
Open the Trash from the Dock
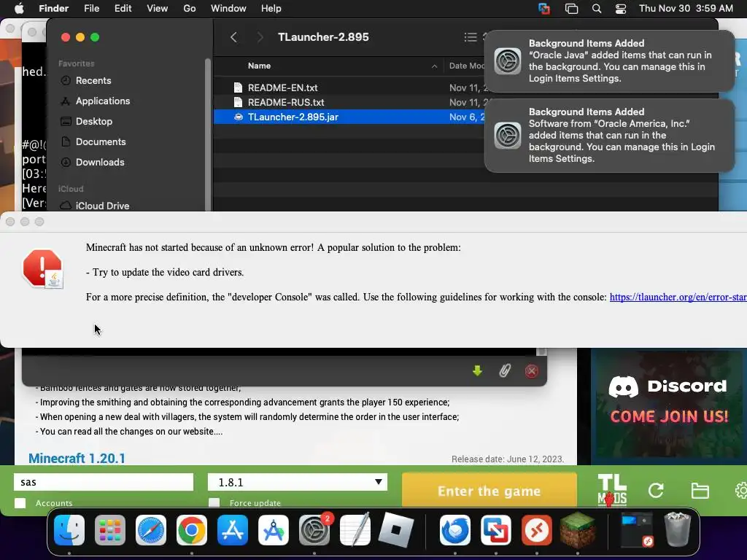click(x=678, y=530)
